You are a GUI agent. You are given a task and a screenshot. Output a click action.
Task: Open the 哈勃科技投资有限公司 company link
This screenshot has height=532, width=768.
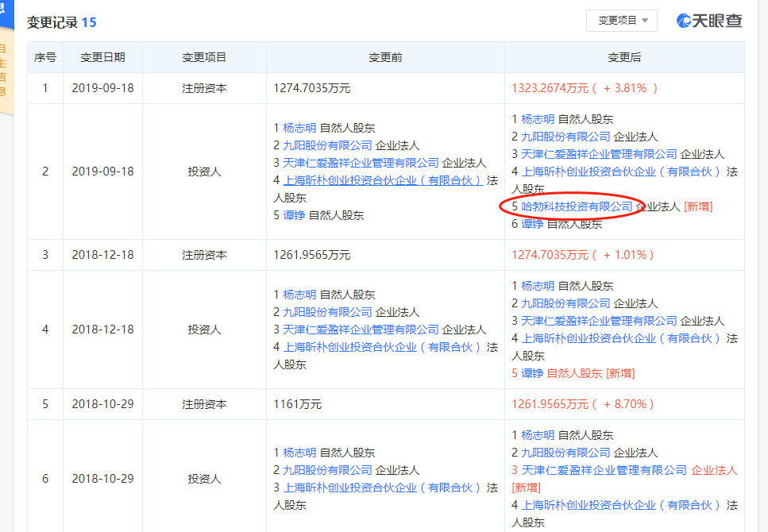pos(577,206)
